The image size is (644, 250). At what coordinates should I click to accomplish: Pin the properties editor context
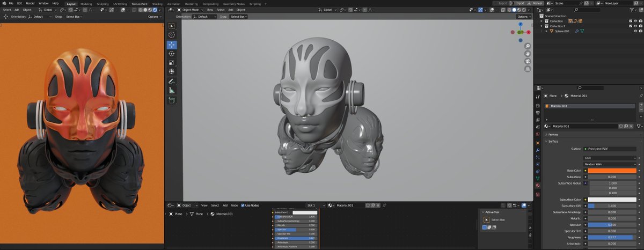pos(640,95)
